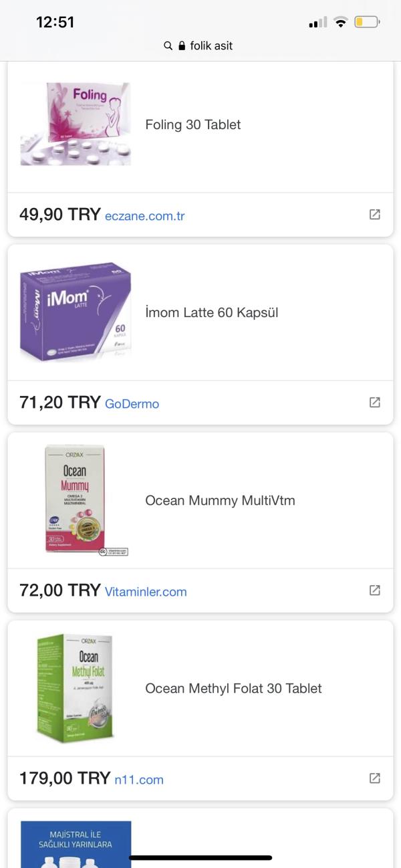
Task: Tap the Wi-Fi icon in status bar
Action: click(341, 22)
